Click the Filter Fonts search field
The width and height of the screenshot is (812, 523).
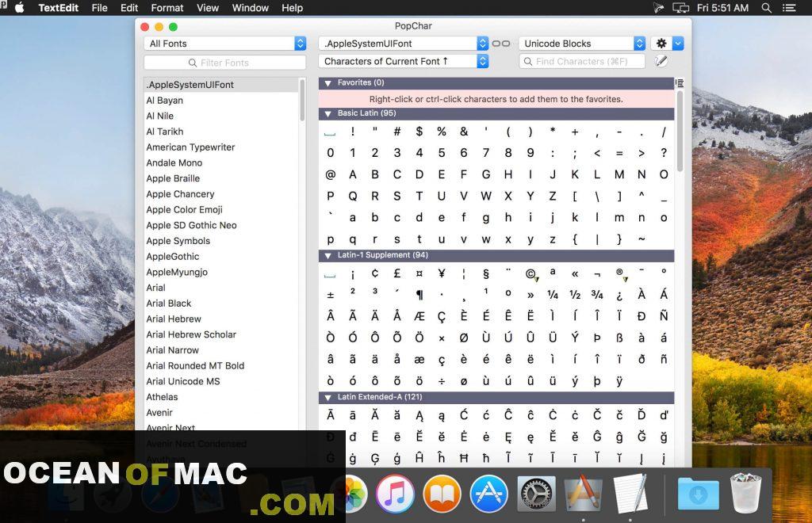224,63
